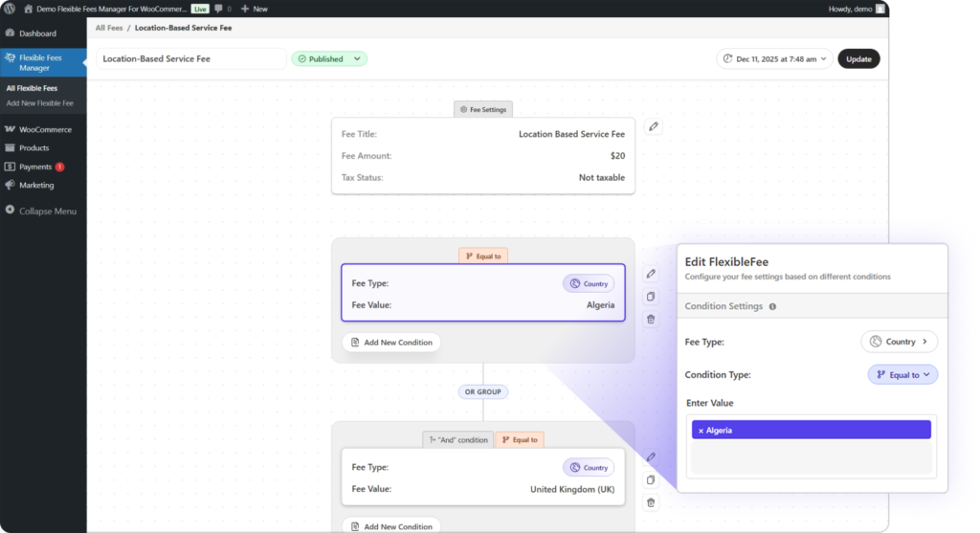This screenshot has height=533, width=980.
Task: Click the info icon next to Condition Settings
Action: [772, 307]
